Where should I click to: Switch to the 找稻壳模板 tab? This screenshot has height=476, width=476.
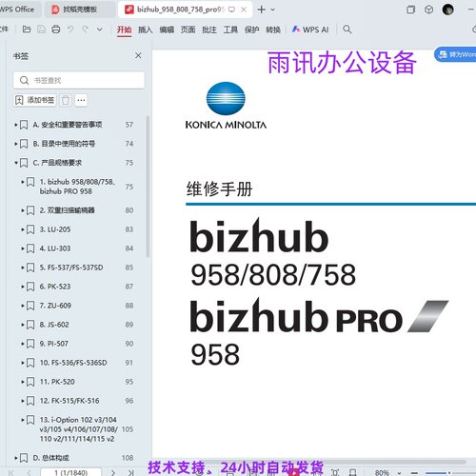(79, 10)
